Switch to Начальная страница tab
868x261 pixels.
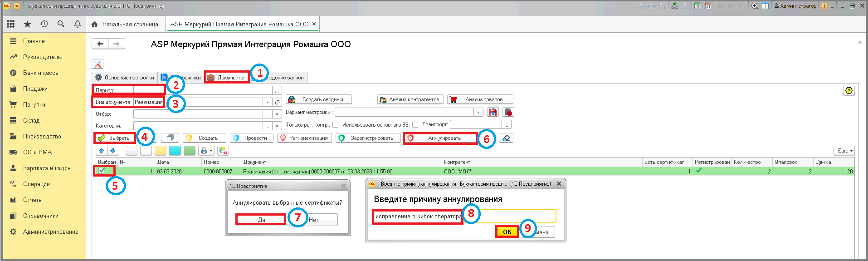(125, 24)
